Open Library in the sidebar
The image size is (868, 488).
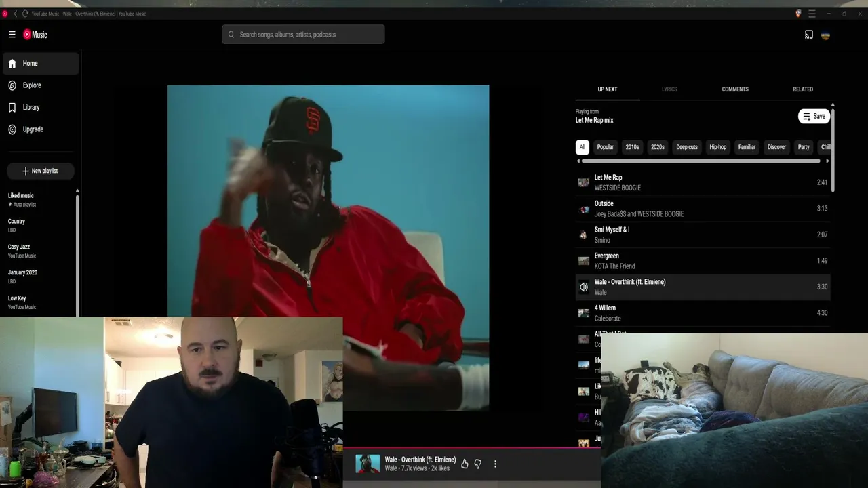(41, 107)
